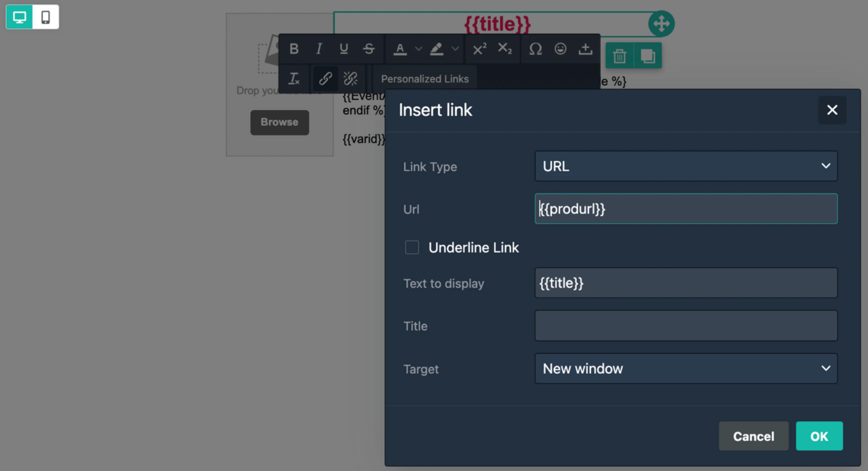Switch to desktop preview
This screenshot has width=868, height=471.
point(19,17)
